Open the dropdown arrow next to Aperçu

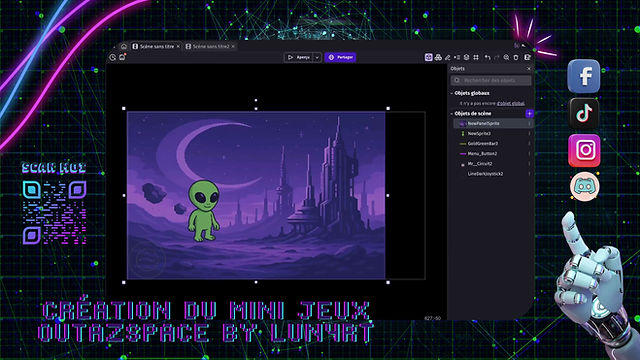pos(317,58)
